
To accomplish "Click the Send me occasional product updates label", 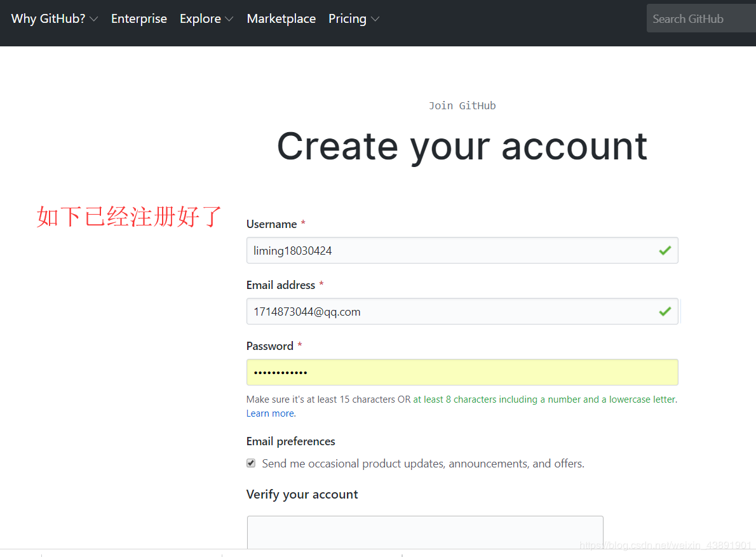I will [423, 464].
